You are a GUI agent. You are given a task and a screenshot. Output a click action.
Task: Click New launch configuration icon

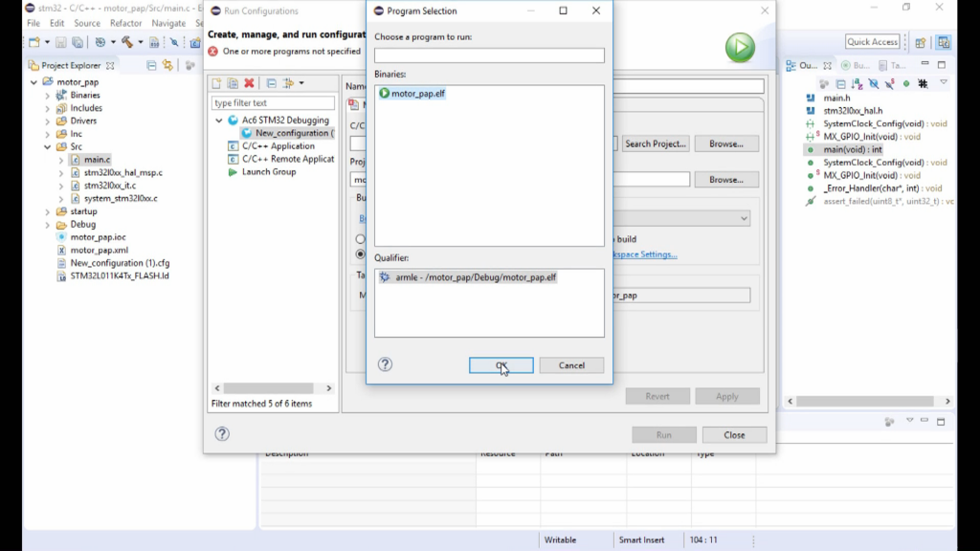[x=216, y=83]
